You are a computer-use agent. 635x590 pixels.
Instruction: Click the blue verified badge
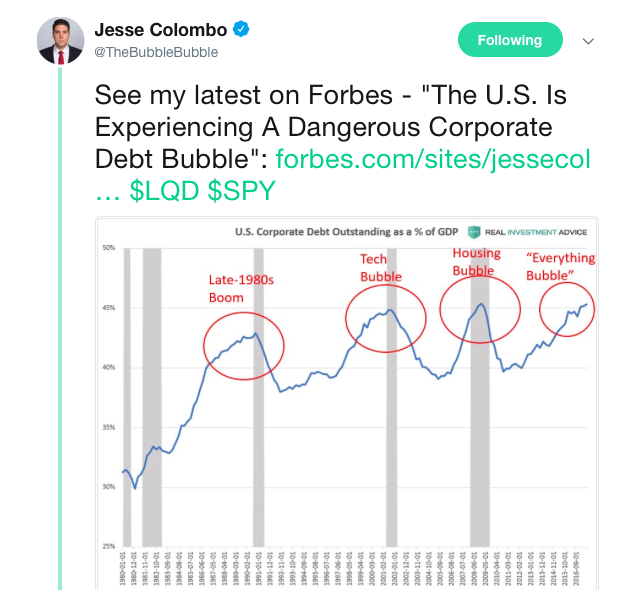[240, 30]
